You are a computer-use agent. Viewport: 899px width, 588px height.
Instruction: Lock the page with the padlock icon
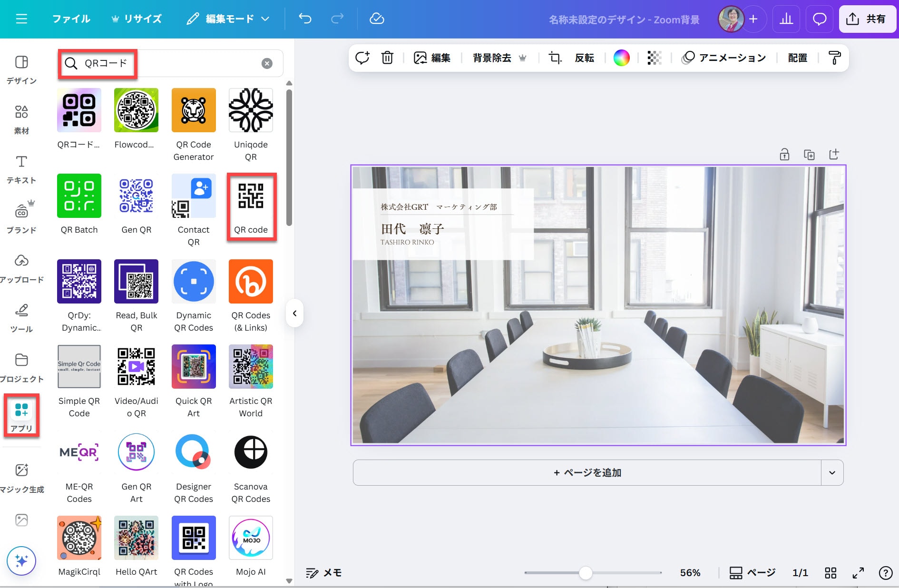tap(784, 155)
